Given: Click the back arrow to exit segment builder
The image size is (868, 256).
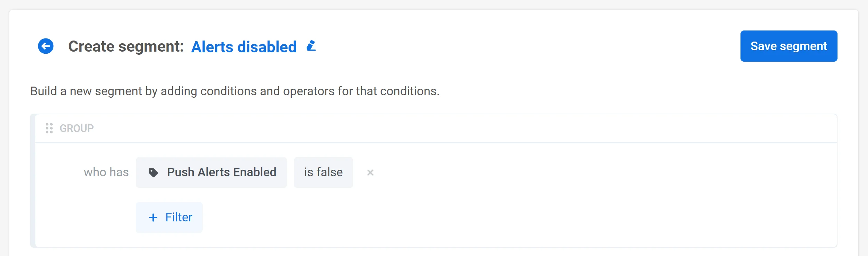Looking at the screenshot, I should (45, 46).
